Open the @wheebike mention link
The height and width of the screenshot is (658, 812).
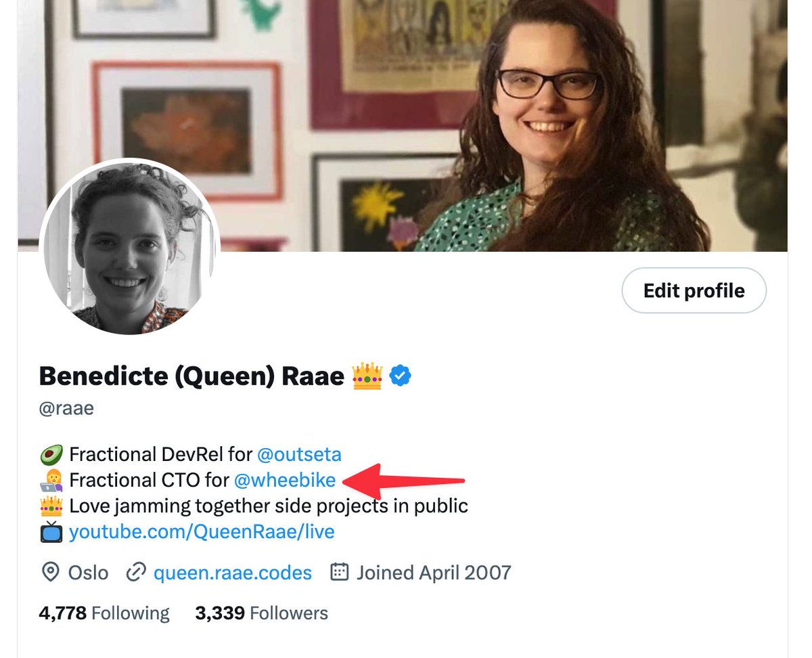point(285,480)
